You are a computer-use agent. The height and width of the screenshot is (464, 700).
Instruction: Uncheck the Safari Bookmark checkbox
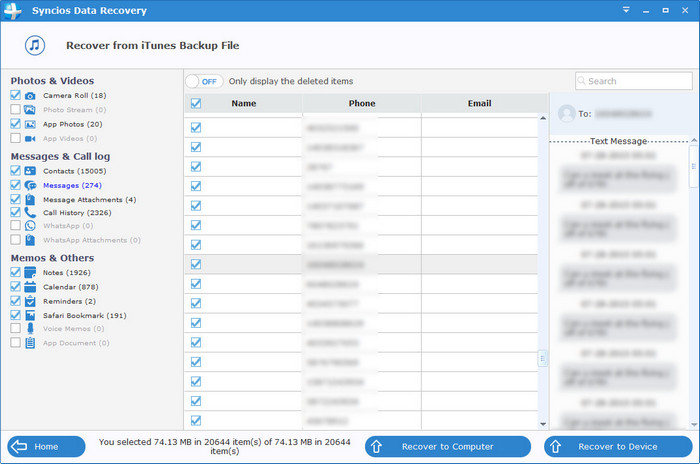pyautogui.click(x=15, y=315)
